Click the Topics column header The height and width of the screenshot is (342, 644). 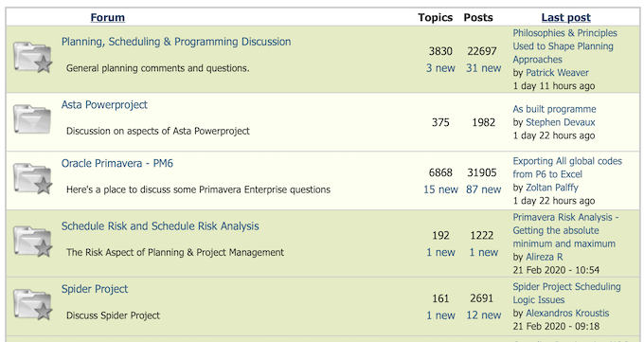[435, 18]
